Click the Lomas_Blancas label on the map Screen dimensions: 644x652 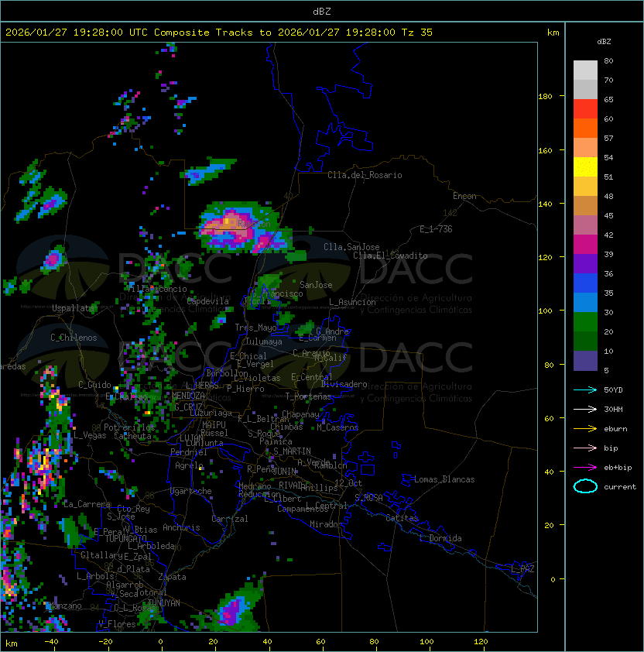click(x=444, y=480)
